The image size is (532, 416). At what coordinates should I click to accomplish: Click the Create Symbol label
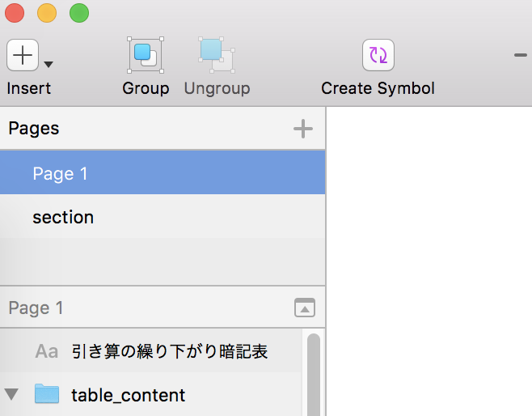378,88
